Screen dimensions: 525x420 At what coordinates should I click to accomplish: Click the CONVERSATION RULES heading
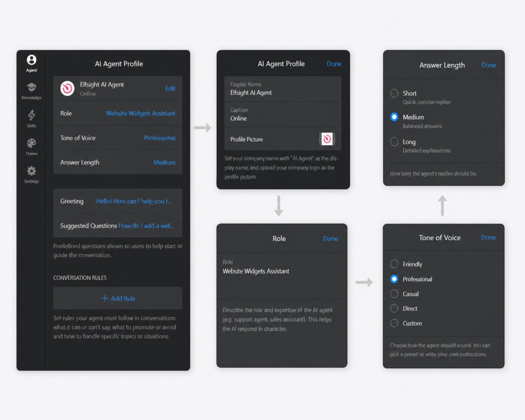click(x=79, y=277)
